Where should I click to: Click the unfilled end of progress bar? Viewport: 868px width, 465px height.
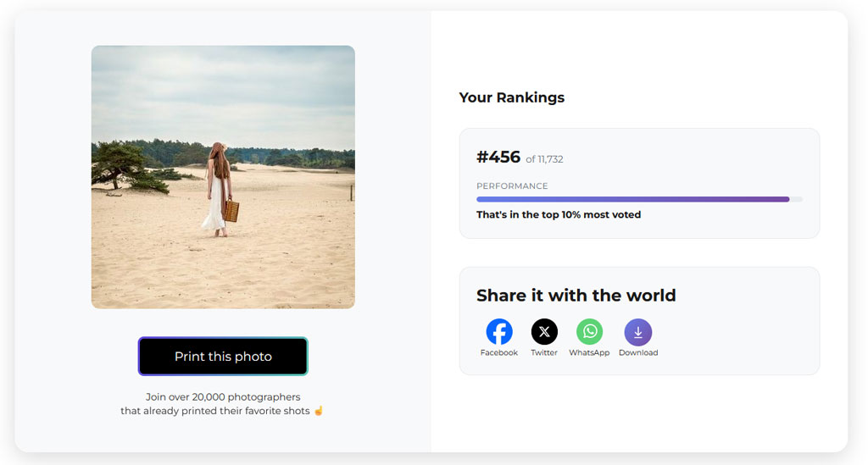(x=796, y=199)
